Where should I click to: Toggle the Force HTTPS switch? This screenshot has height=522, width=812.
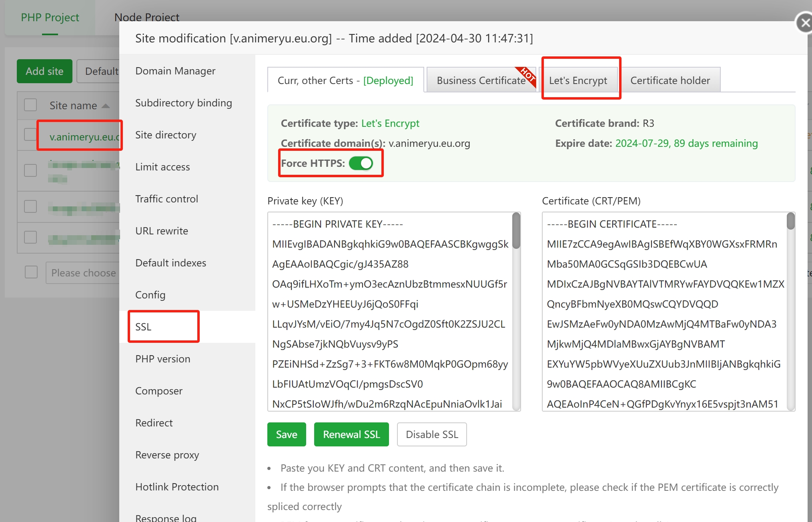(x=361, y=163)
